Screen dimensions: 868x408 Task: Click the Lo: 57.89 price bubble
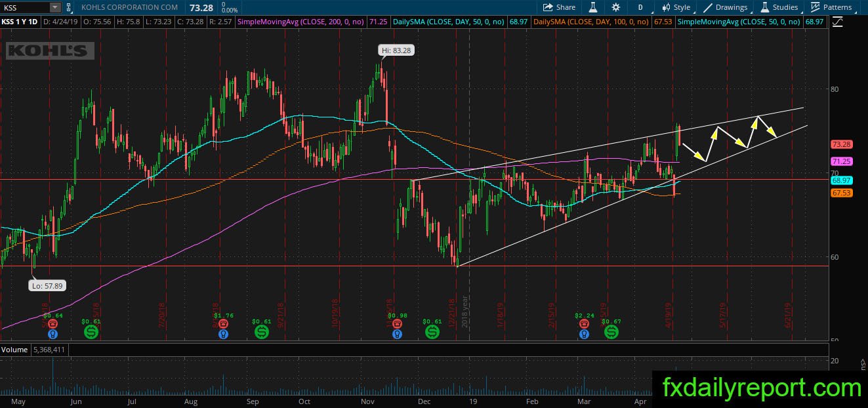(46, 285)
